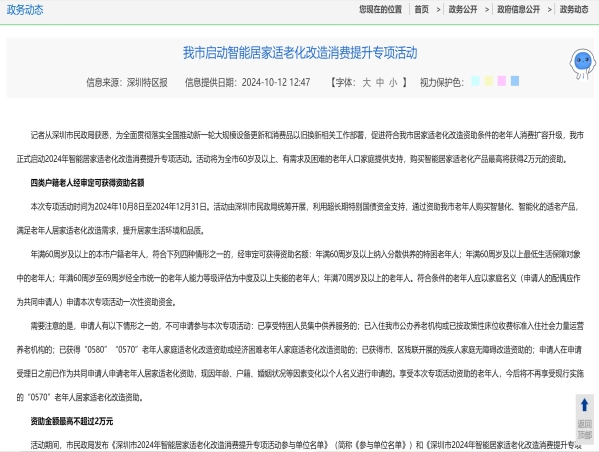The height and width of the screenshot is (452, 599).
Task: Open 政务公开 breadcrumb link
Action: (463, 10)
